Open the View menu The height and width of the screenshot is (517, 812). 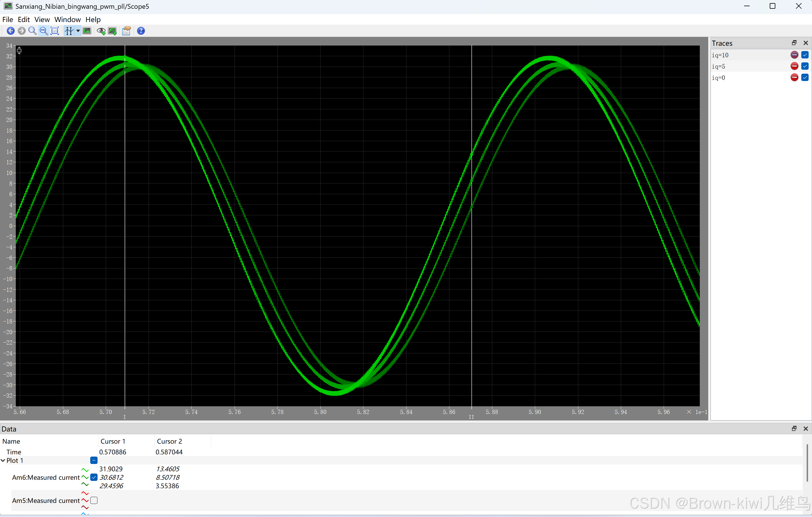42,19
